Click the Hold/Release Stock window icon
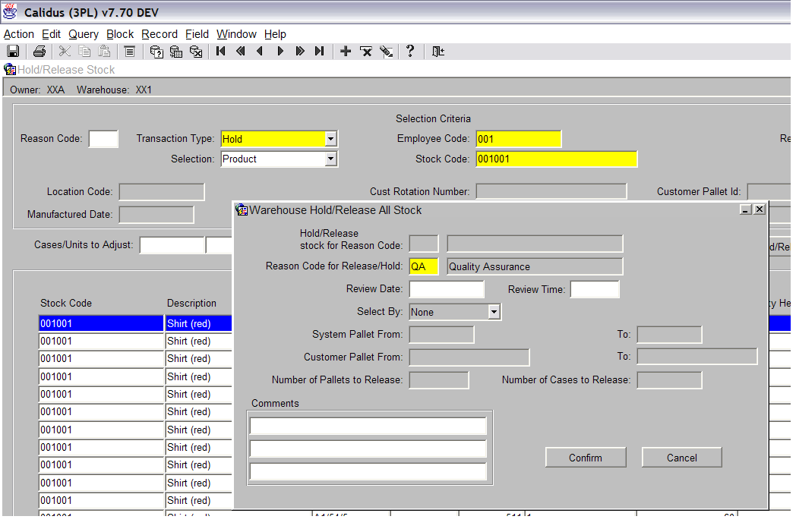 click(10, 69)
